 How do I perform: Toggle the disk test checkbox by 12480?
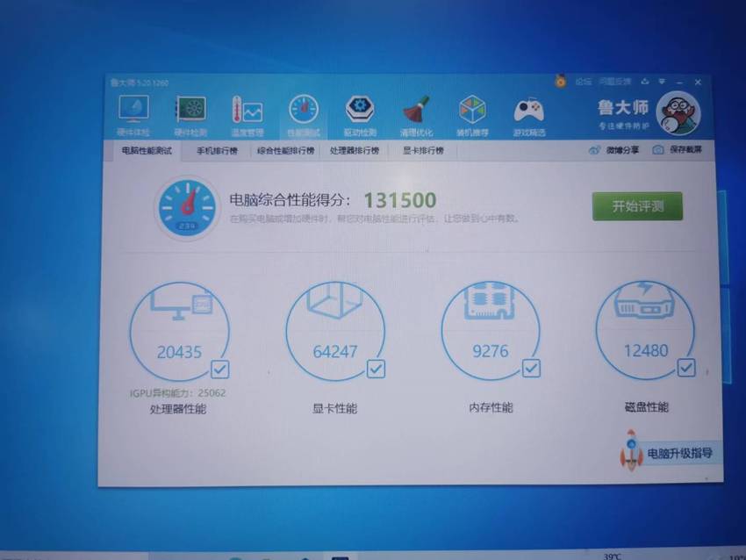point(686,367)
